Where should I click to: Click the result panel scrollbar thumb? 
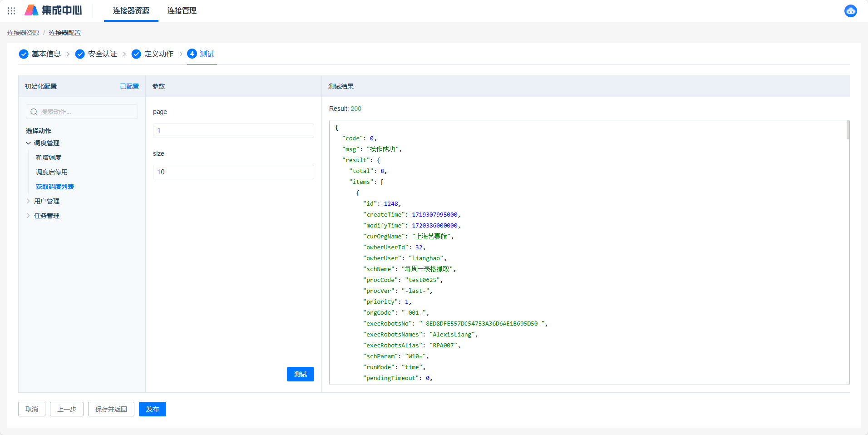848,130
